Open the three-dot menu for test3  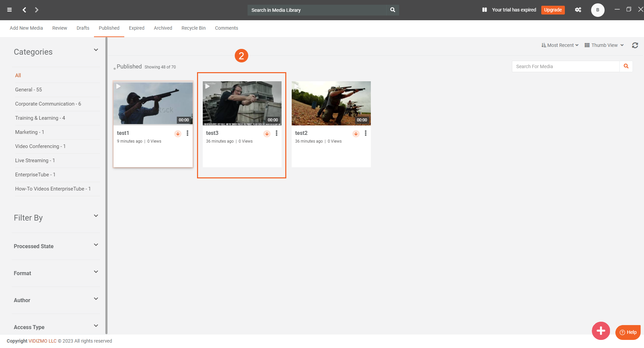pyautogui.click(x=277, y=133)
